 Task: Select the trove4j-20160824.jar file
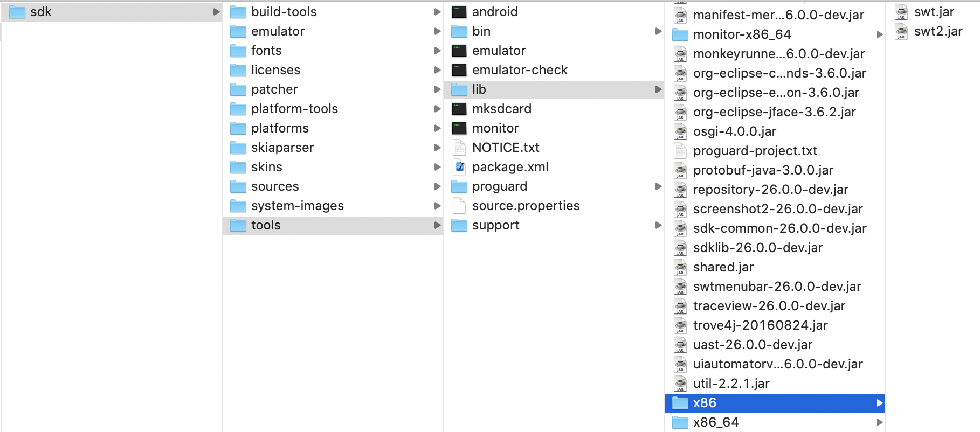point(760,325)
